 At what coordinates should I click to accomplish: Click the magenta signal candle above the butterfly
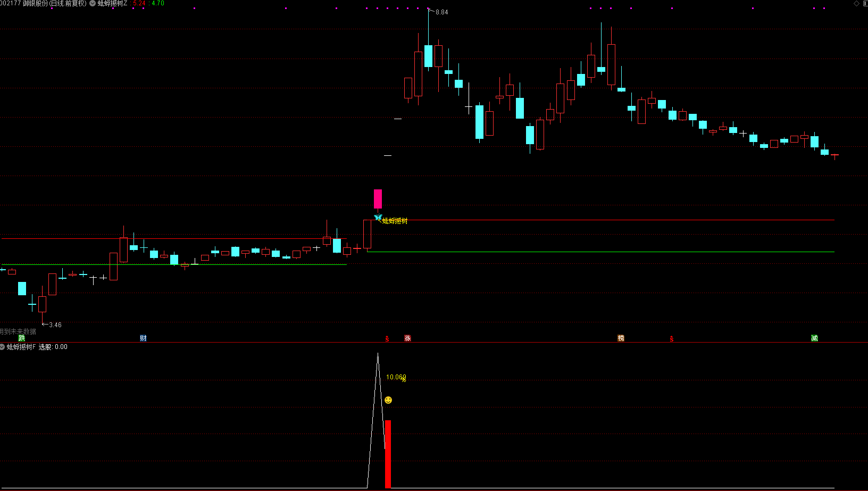[x=378, y=199]
